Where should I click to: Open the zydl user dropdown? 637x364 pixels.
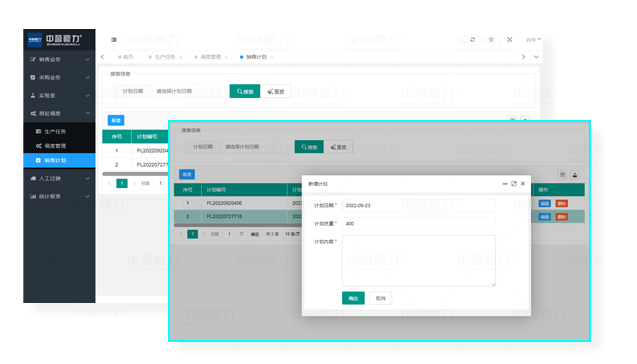click(x=533, y=39)
